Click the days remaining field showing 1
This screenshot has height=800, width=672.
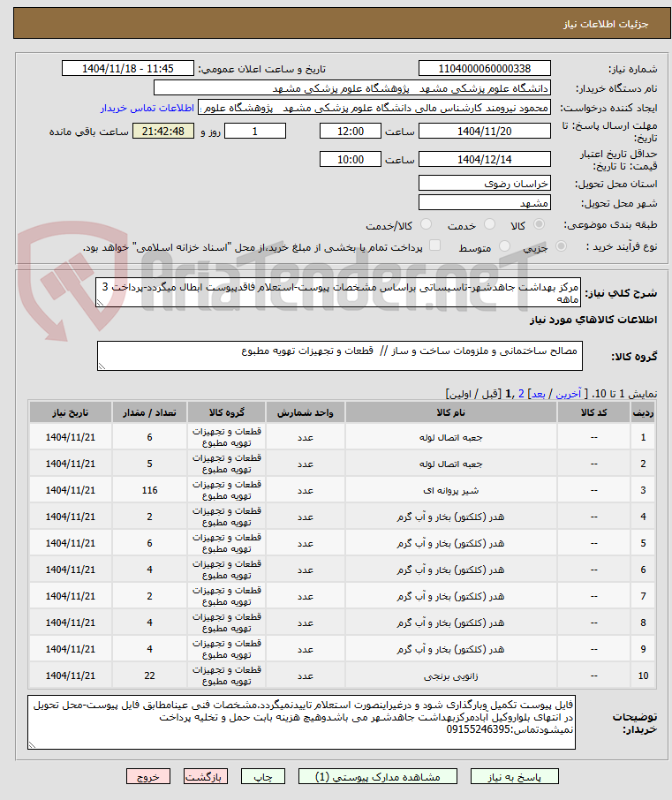click(255, 131)
